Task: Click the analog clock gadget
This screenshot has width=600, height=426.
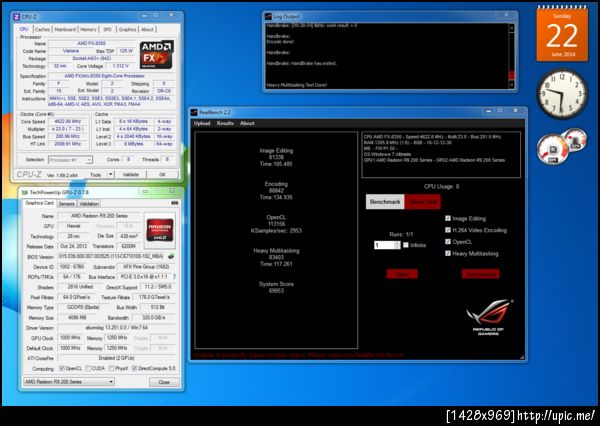Action: coord(562,94)
